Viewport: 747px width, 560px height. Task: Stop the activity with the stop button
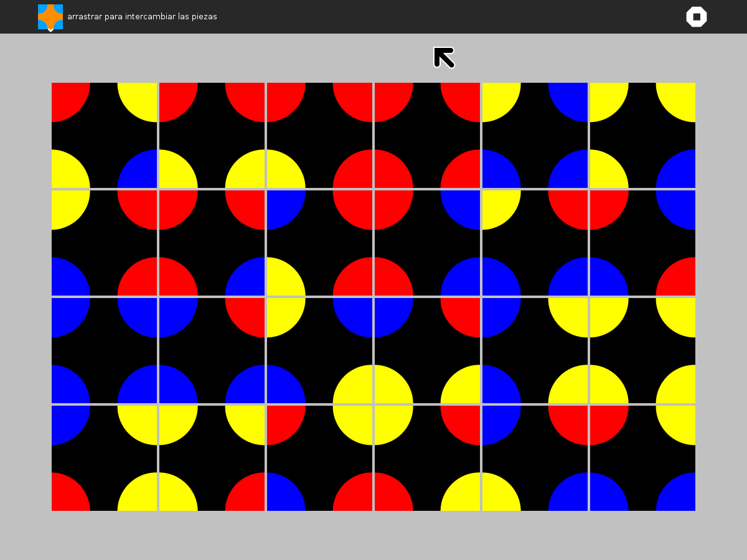[x=697, y=17]
